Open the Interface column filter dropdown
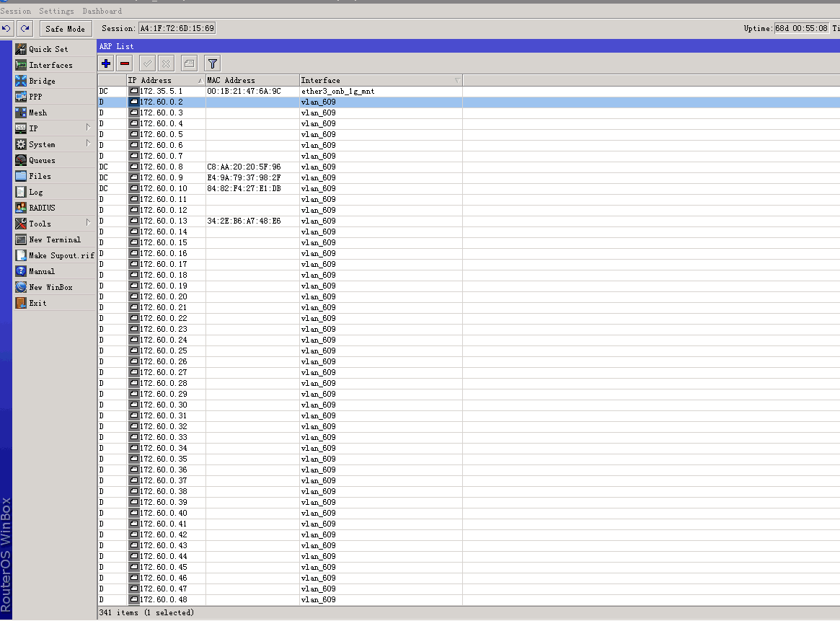 coord(457,79)
